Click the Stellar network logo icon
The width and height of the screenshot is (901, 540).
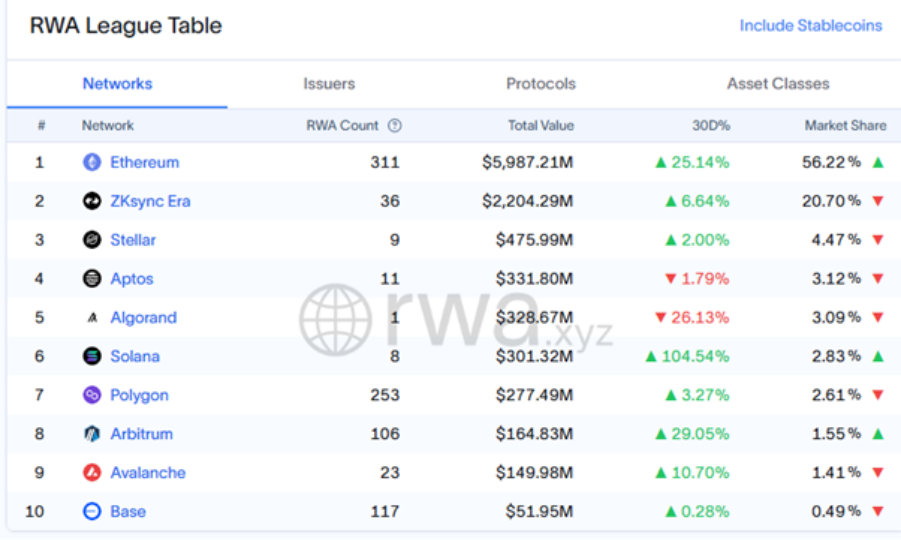(92, 240)
